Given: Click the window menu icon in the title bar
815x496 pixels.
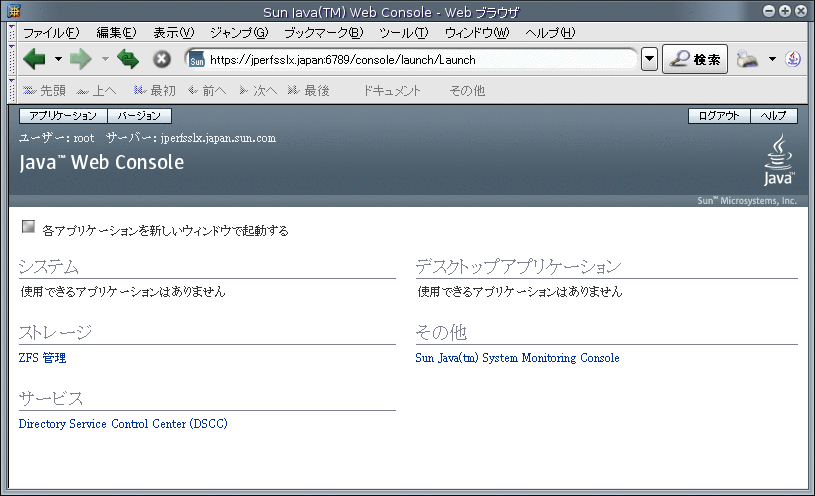Looking at the screenshot, I should tap(14, 11).
